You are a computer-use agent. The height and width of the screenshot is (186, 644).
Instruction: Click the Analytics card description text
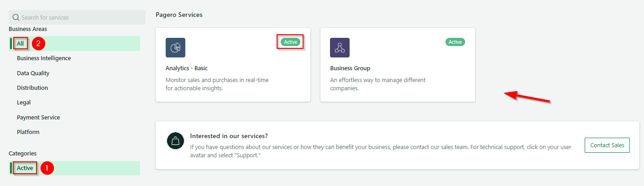(x=217, y=84)
